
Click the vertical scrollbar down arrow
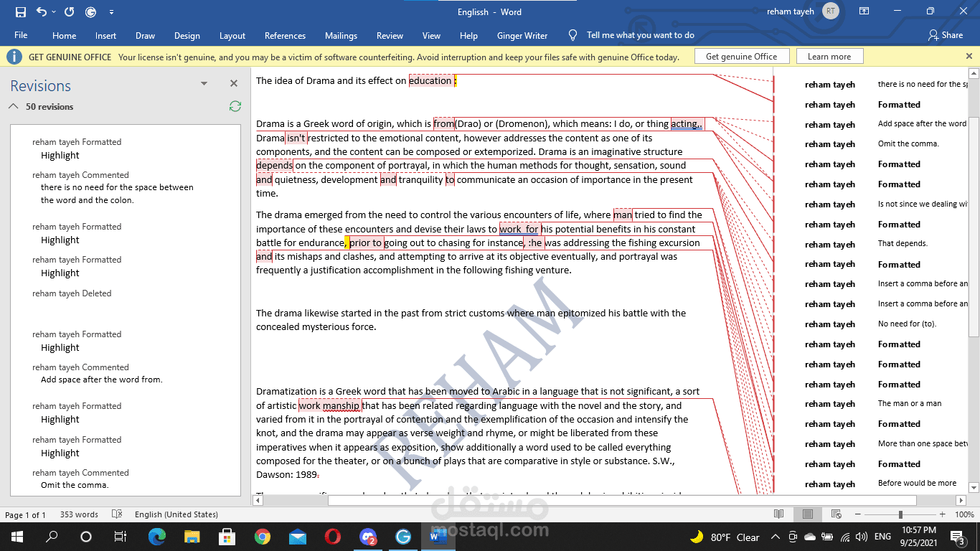[974, 489]
